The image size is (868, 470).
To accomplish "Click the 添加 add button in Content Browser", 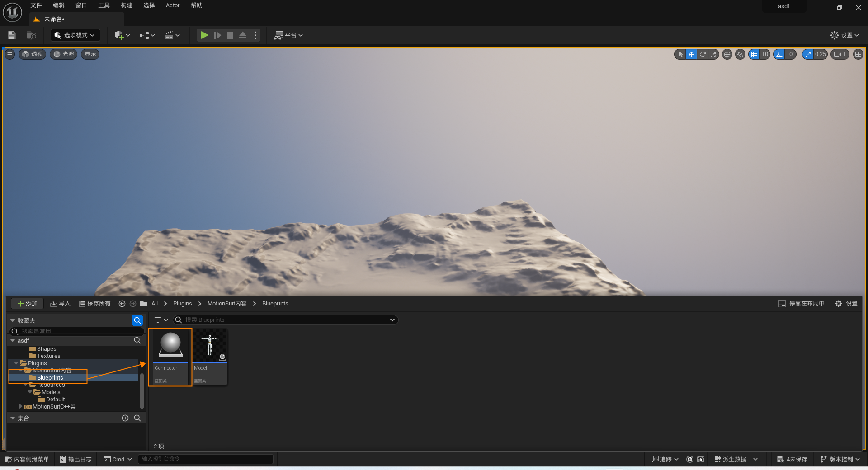I will 27,304.
